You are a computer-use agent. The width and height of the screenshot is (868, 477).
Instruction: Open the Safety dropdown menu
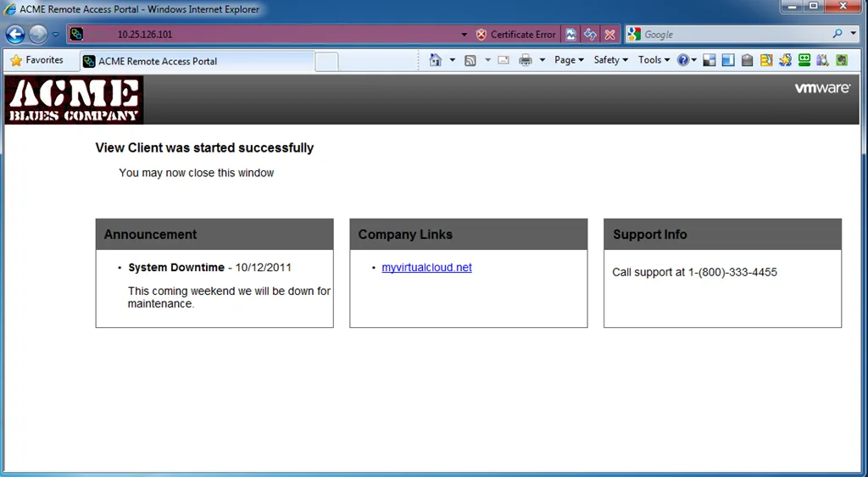pos(610,60)
